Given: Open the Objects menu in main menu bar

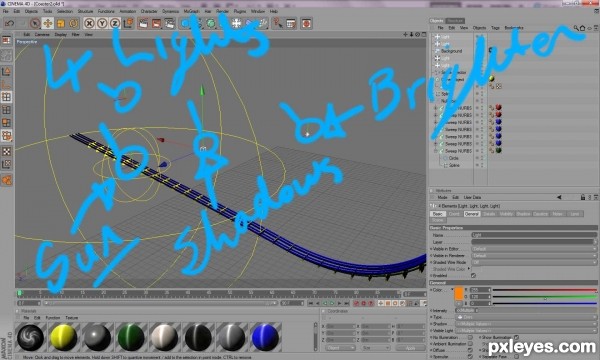Looking at the screenshot, I should pyautogui.click(x=31, y=11).
